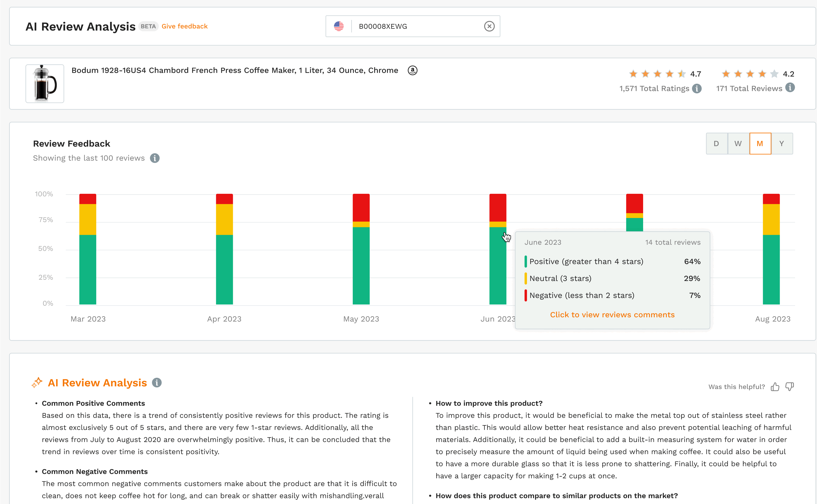This screenshot has width=817, height=504.
Task: Click the 14 total reviews tooltip text
Action: coord(673,242)
